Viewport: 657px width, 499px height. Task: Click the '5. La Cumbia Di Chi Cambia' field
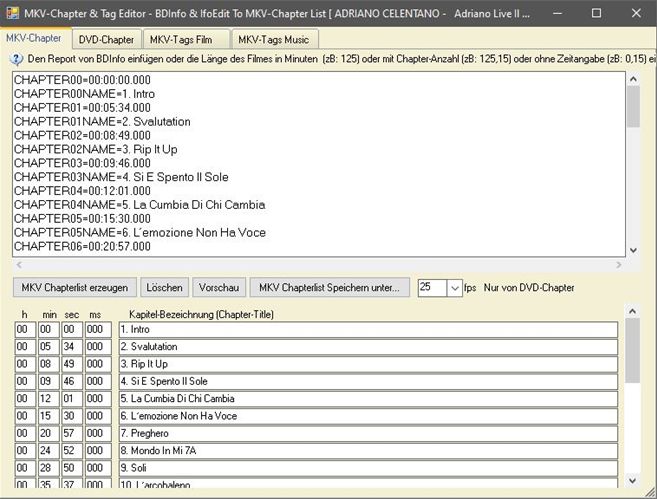tap(366, 398)
